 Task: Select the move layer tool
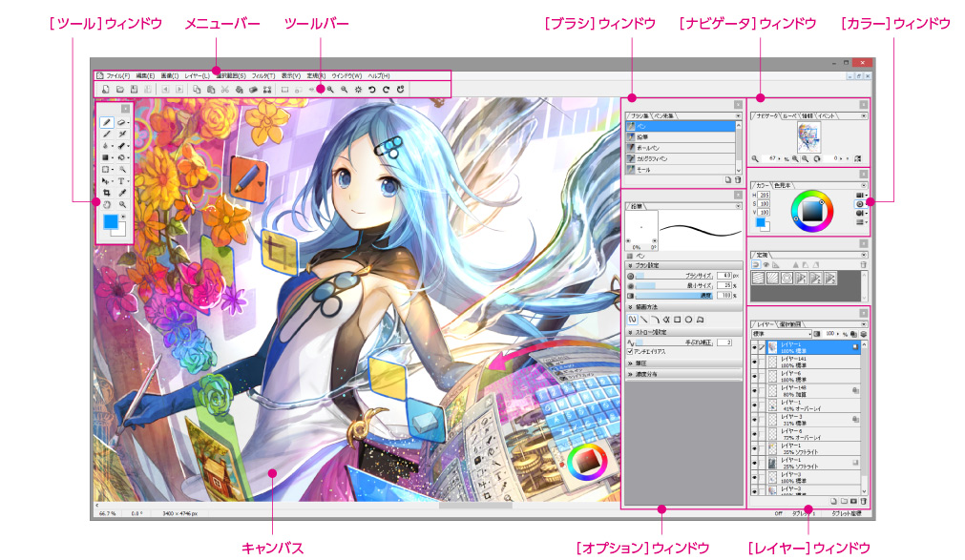105,181
